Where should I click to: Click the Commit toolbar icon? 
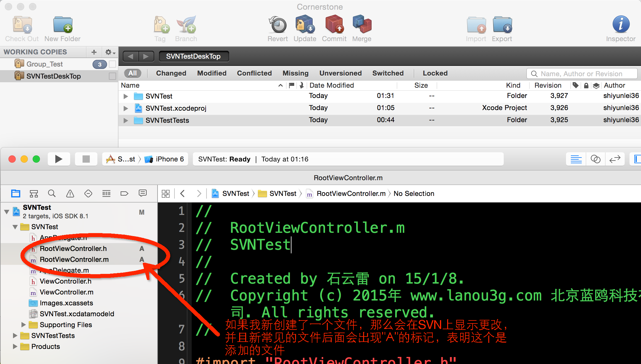pos(334,24)
